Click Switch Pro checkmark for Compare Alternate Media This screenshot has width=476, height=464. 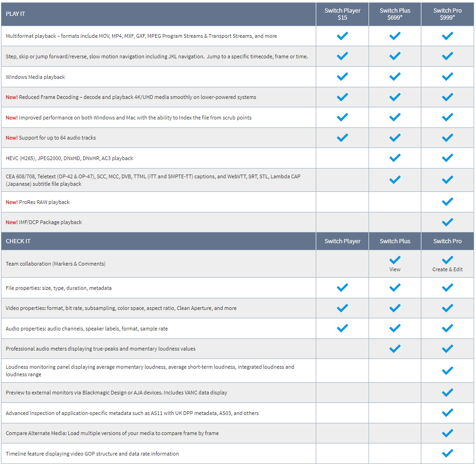point(447,433)
